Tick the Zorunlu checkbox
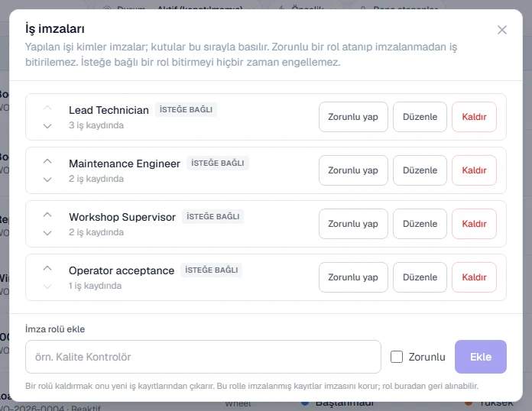 (397, 357)
